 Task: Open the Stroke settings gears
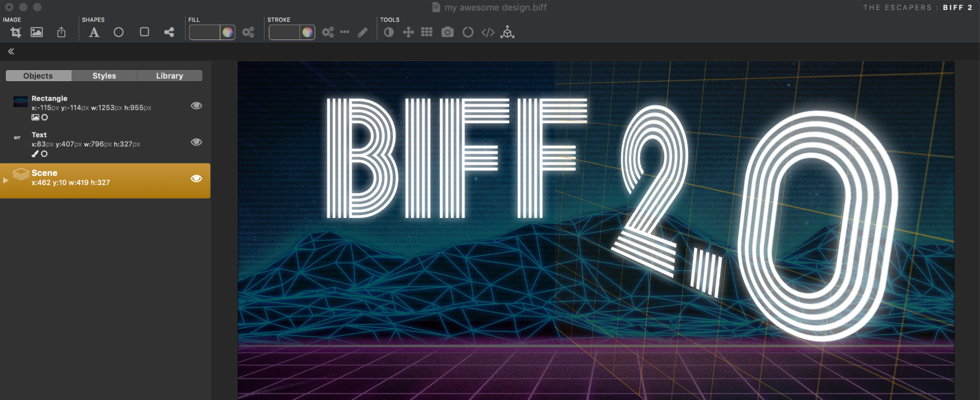click(x=328, y=32)
